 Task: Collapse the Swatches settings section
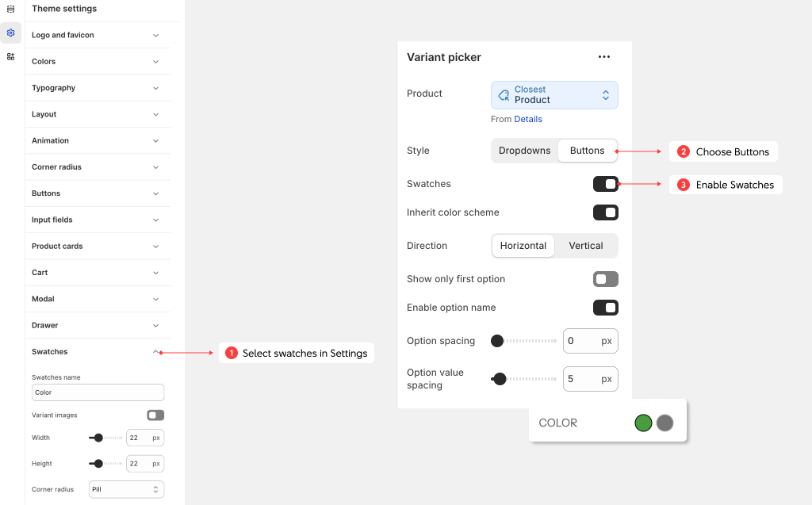[155, 352]
